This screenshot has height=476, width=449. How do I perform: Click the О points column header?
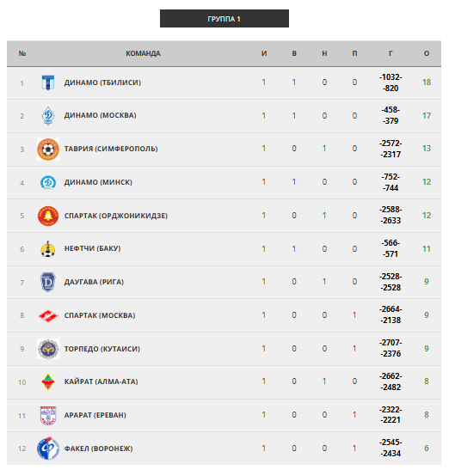427,53
